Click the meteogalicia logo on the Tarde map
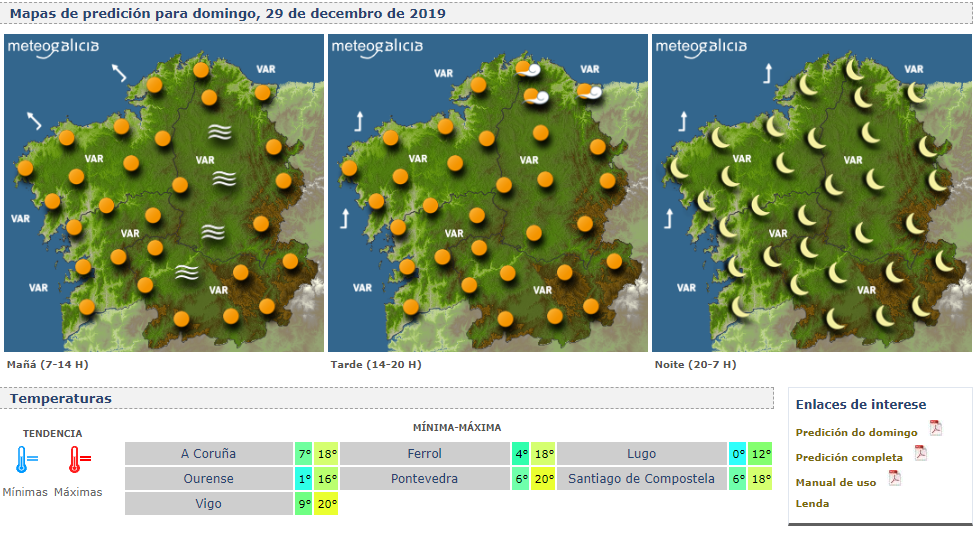Image resolution: width=973 pixels, height=534 pixels. [x=377, y=48]
